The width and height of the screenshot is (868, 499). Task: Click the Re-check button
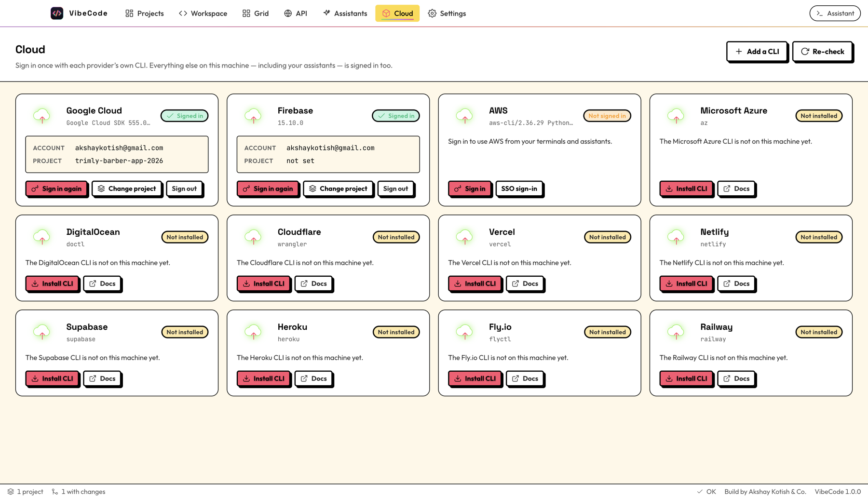(822, 51)
